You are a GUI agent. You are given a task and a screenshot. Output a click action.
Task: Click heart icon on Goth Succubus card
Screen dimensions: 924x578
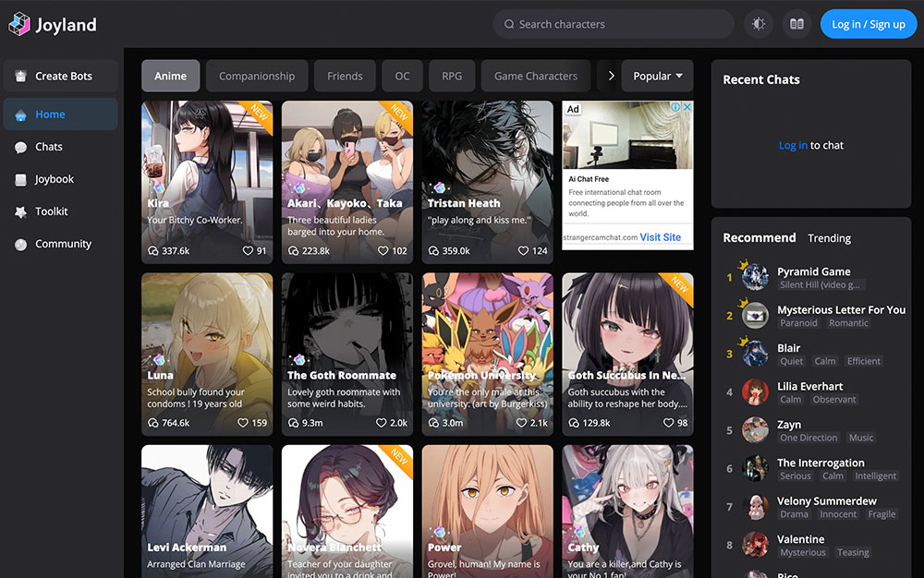(668, 423)
